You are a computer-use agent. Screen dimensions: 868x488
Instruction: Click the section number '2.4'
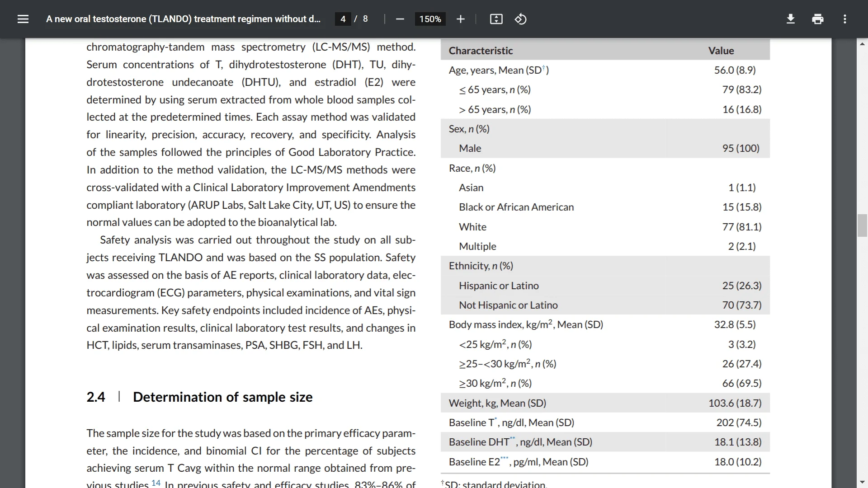pos(96,397)
